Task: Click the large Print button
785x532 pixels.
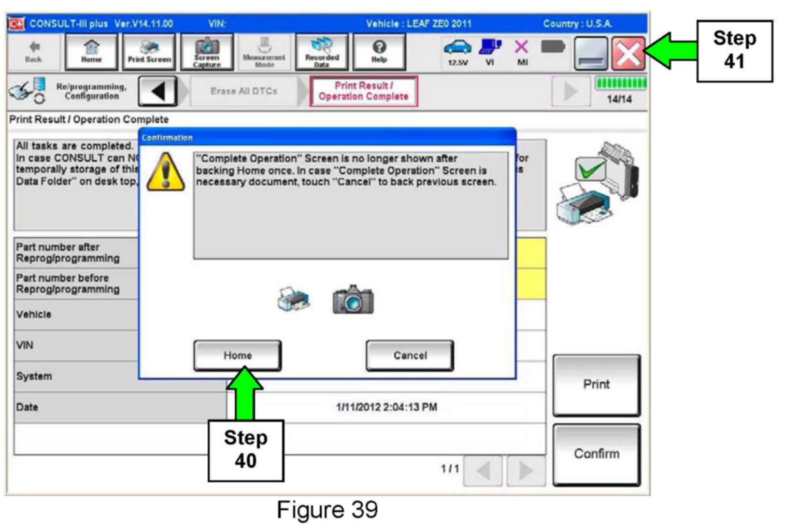Action: [x=596, y=385]
